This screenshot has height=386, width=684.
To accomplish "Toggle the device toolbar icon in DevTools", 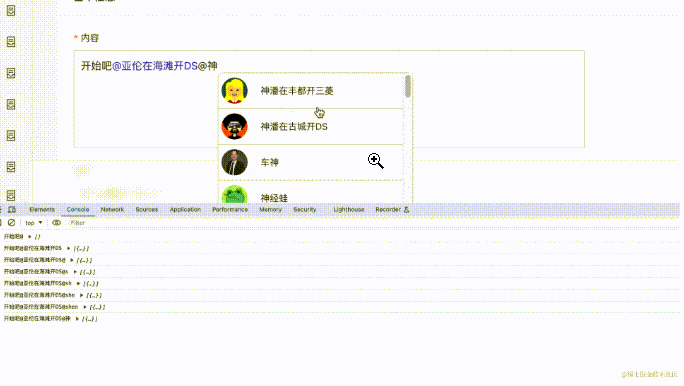I will click(x=12, y=210).
